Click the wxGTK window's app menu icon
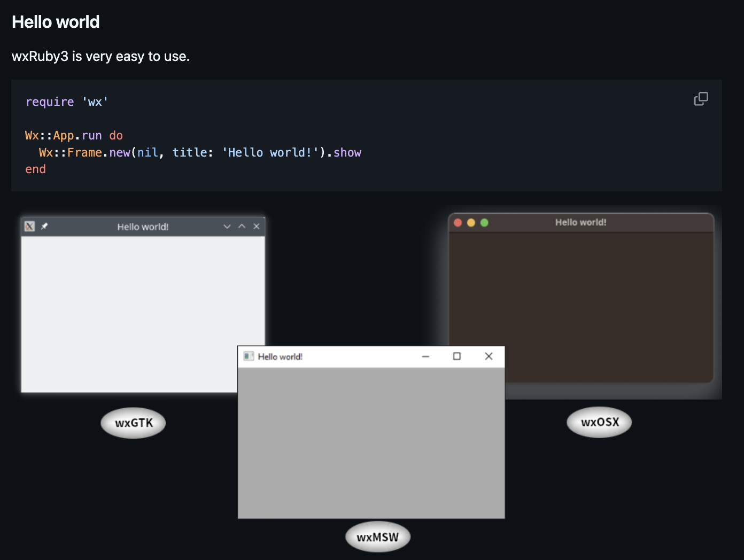This screenshot has width=744, height=560. point(30,227)
